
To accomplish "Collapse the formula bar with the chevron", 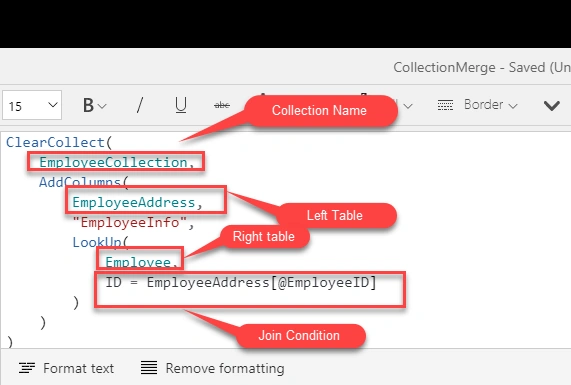I will tap(551, 106).
